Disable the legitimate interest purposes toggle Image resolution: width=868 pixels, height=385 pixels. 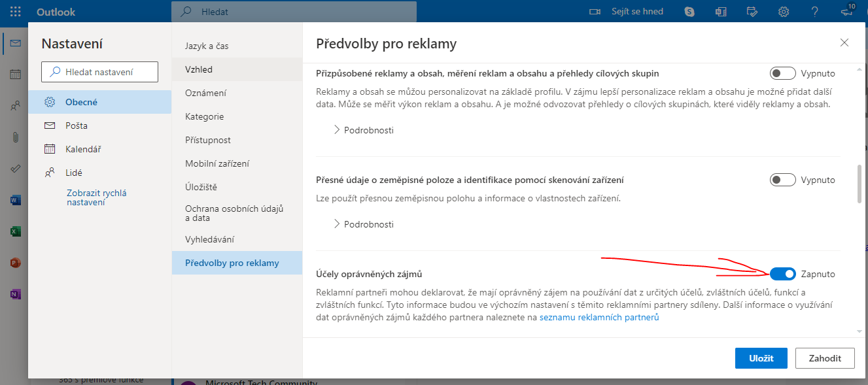click(x=783, y=274)
